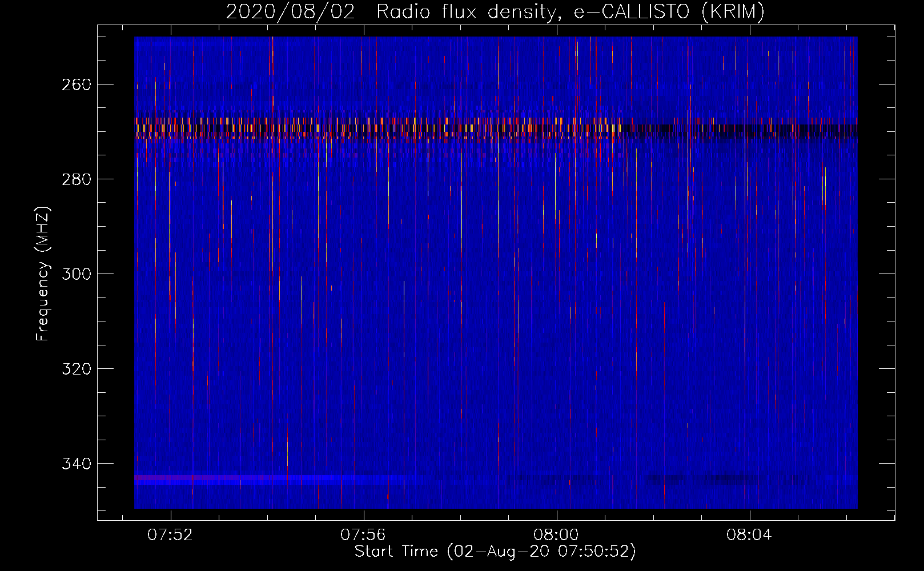
Task: Click the 08:04 time tick label
Action: (749, 535)
